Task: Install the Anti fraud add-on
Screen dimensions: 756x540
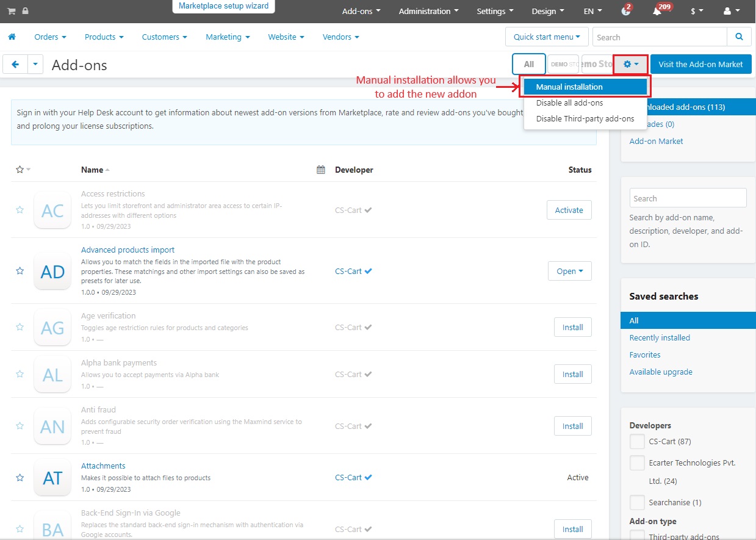Action: click(572, 426)
